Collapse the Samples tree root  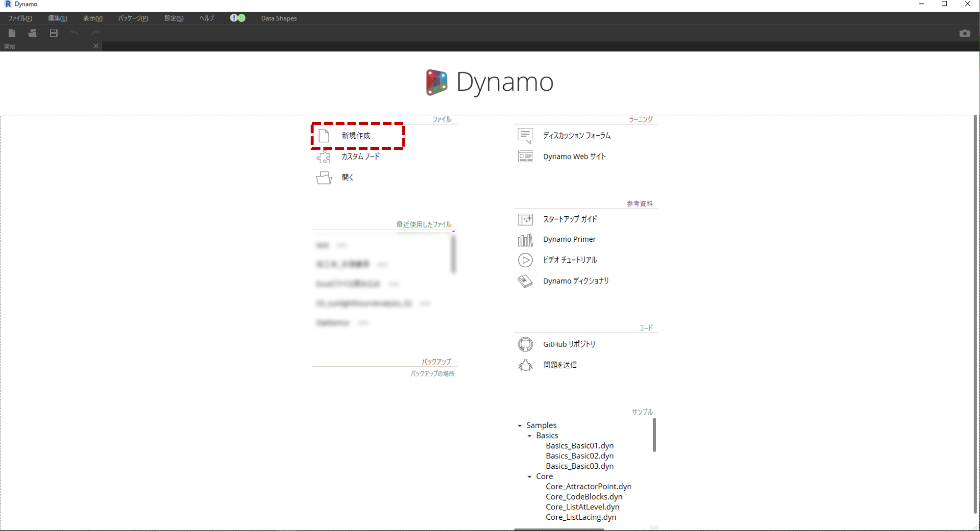coord(520,426)
